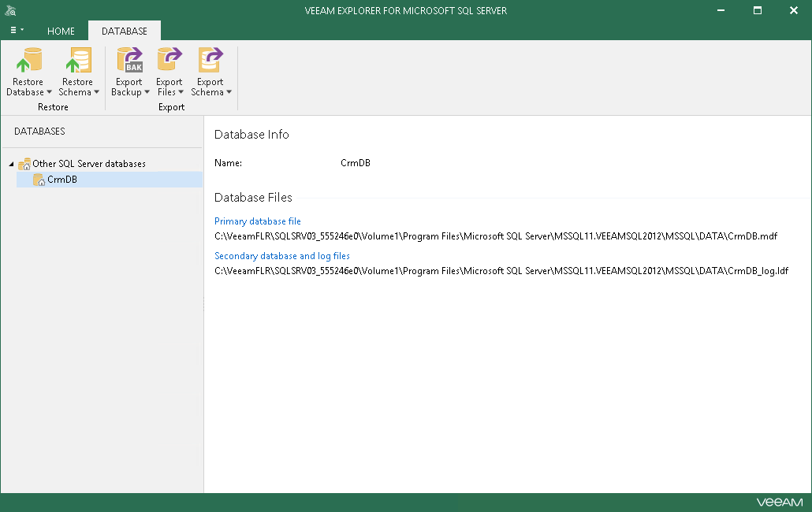Image resolution: width=812 pixels, height=512 pixels.
Task: Open the main application menu button
Action: pos(17,31)
